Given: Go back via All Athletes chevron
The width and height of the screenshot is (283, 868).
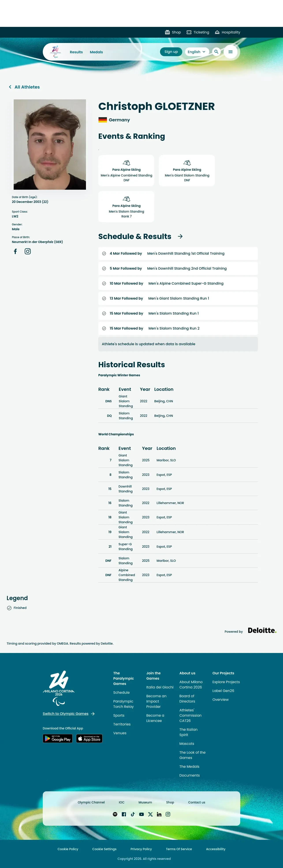Looking at the screenshot, I should tap(10, 87).
